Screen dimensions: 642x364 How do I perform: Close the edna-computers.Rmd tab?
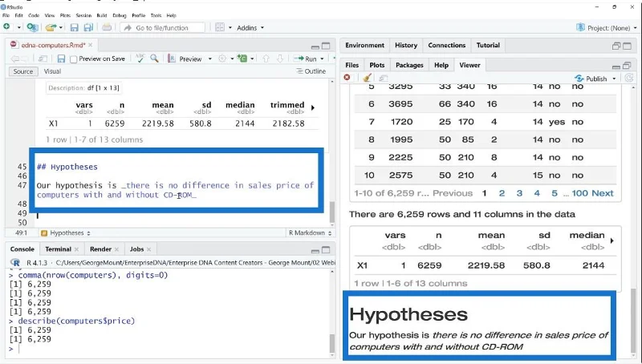point(91,45)
